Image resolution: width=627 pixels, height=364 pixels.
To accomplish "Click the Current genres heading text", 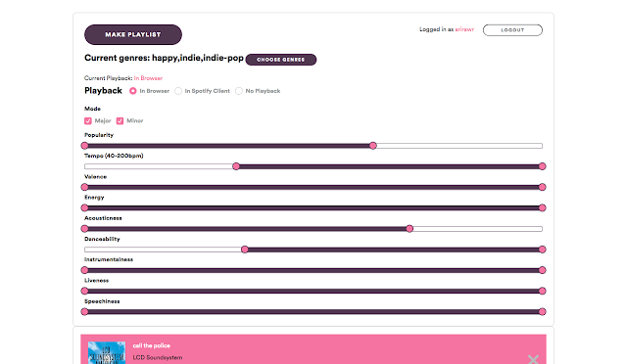I will (164, 58).
